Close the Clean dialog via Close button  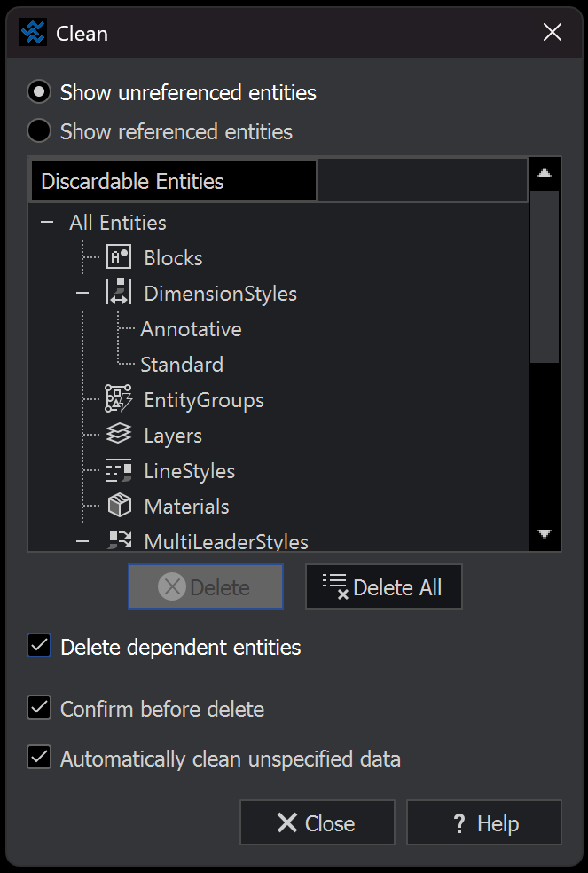click(317, 822)
